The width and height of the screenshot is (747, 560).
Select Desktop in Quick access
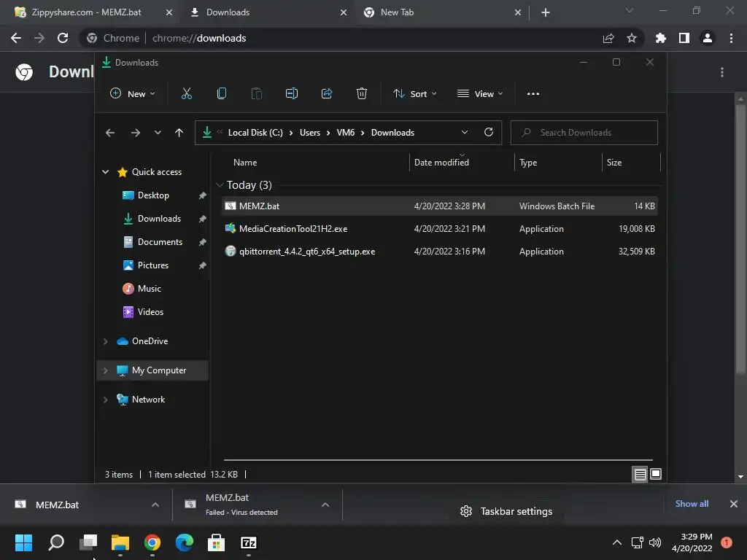point(152,195)
